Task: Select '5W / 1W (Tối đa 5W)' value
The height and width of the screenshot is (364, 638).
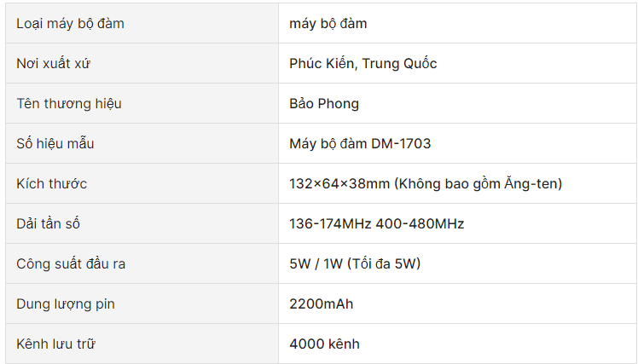Action: (355, 263)
